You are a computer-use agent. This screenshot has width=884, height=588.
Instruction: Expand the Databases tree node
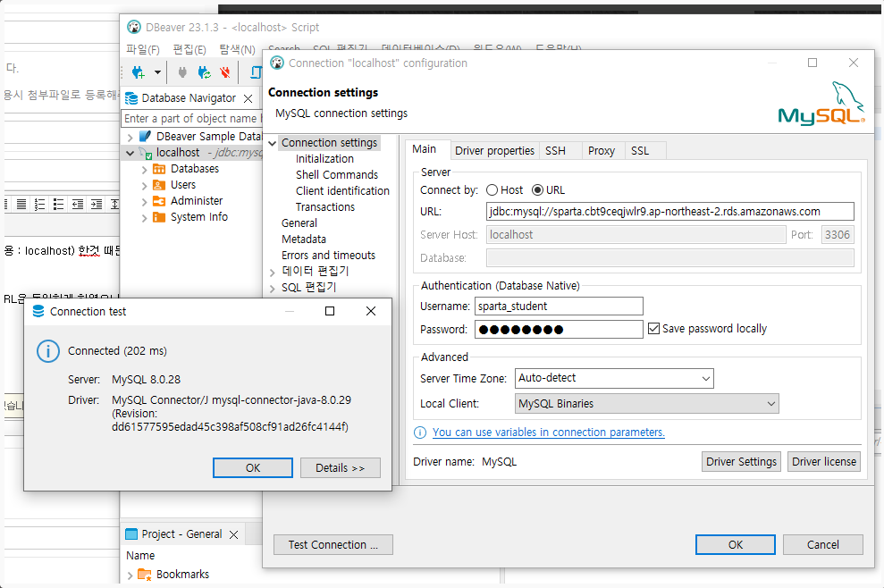pos(144,169)
